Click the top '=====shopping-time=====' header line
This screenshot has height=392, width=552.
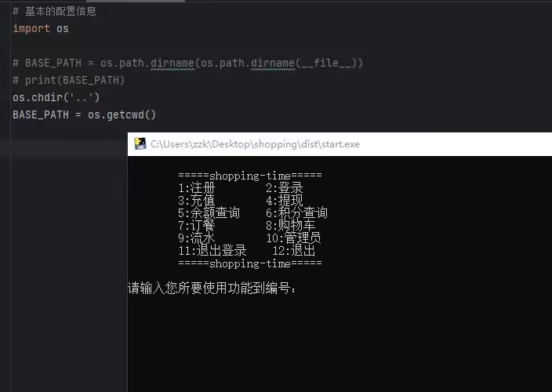tap(249, 176)
